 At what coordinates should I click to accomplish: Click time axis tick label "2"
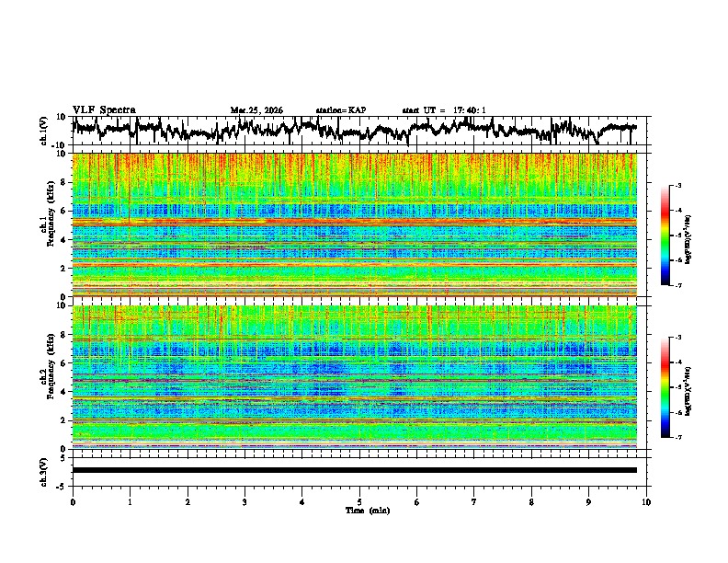coord(188,502)
